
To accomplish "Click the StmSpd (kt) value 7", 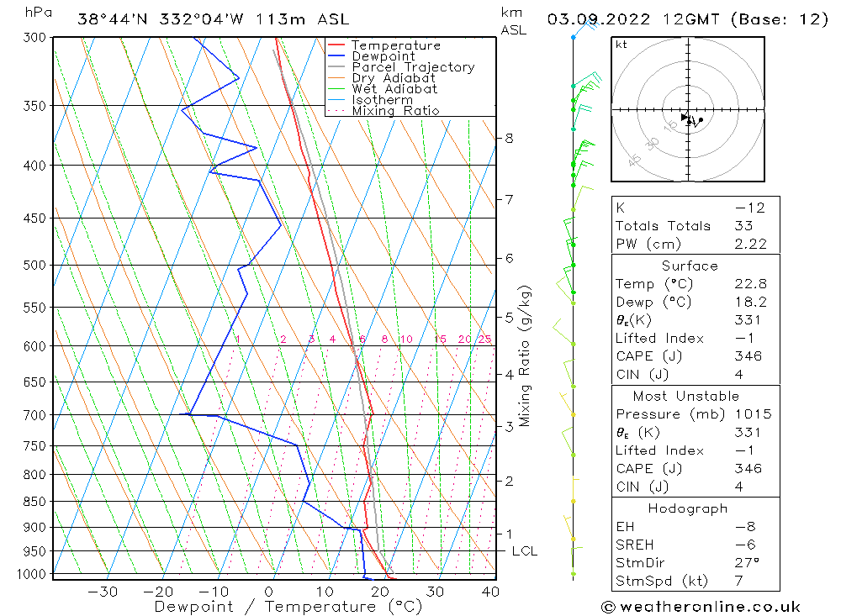I will (739, 582).
